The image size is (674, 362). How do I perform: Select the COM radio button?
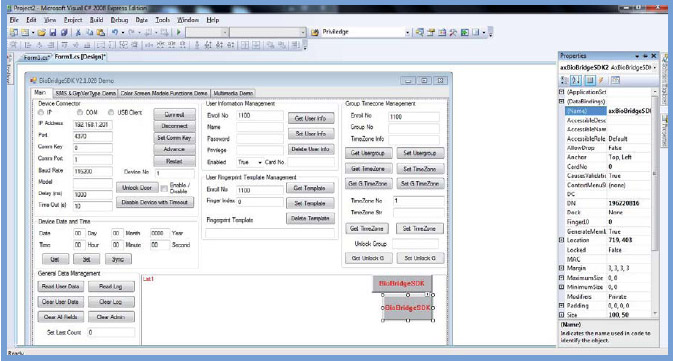click(x=80, y=112)
